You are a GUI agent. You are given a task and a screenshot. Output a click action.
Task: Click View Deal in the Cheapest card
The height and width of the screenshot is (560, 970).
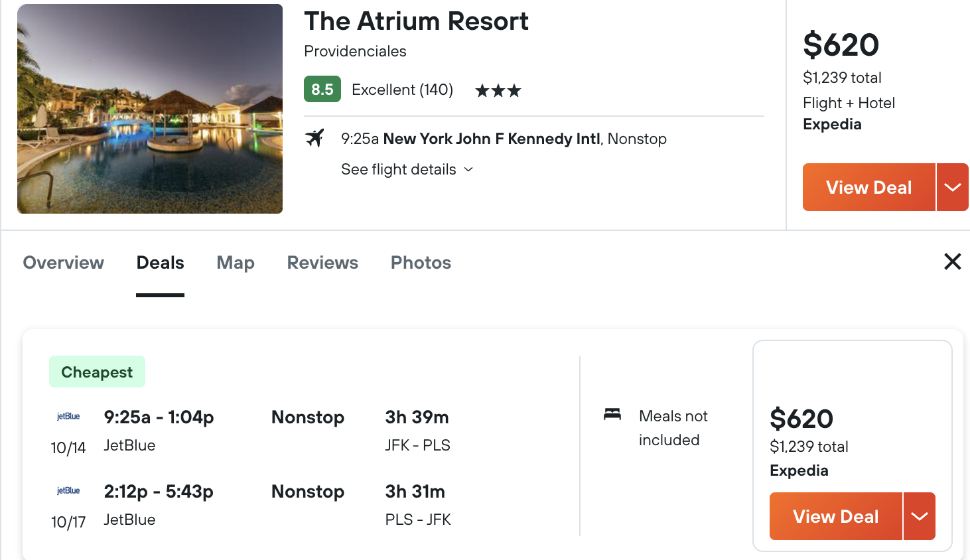pyautogui.click(x=836, y=516)
